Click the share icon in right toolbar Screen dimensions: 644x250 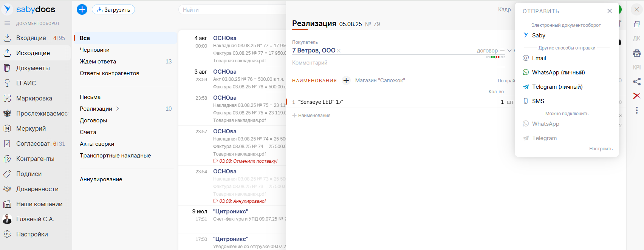point(637,82)
